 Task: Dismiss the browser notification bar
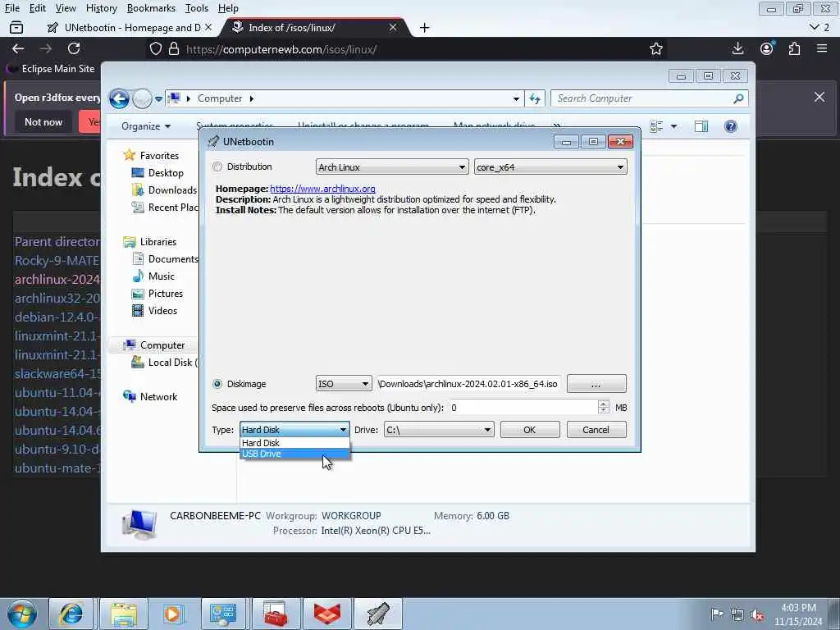[819, 97]
